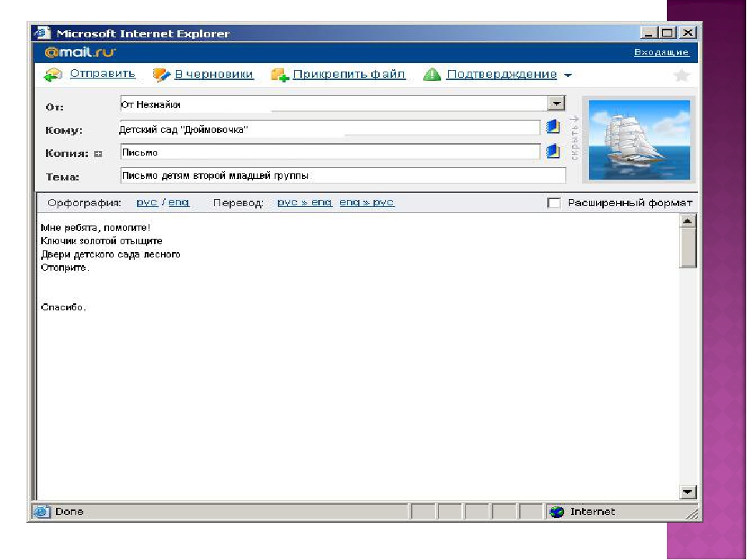Viewport: 747px width, 560px height.
Task: Click the word 'Отоприте.'
Action: click(65, 268)
